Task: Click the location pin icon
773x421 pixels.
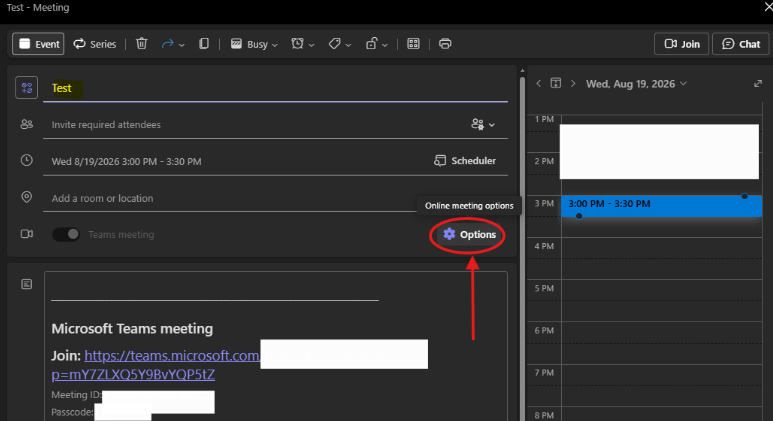Action: click(x=27, y=197)
